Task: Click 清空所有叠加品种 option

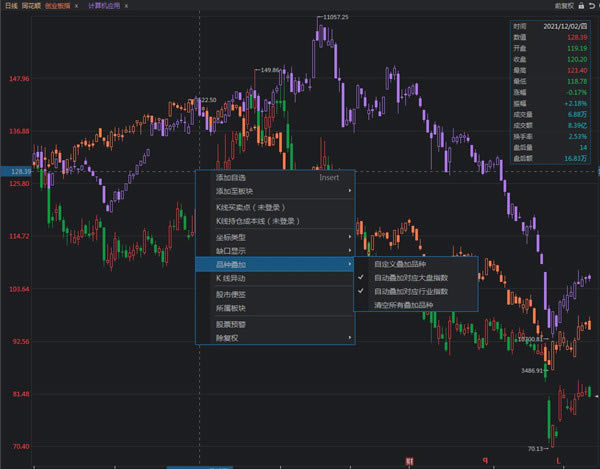Action: coord(406,304)
